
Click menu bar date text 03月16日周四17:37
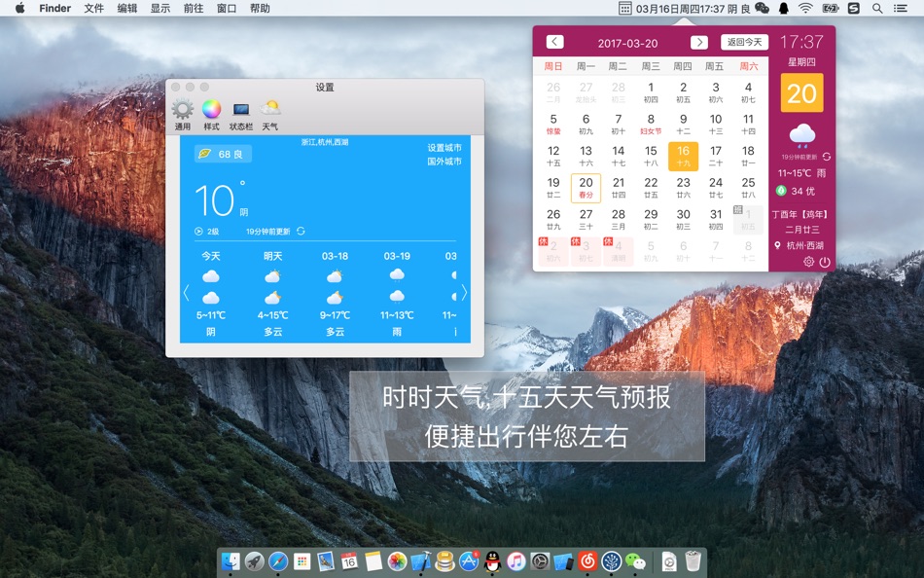click(x=680, y=8)
